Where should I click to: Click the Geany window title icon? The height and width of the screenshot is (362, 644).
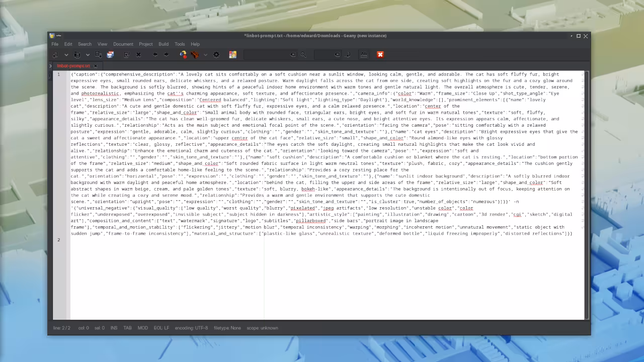coord(52,36)
